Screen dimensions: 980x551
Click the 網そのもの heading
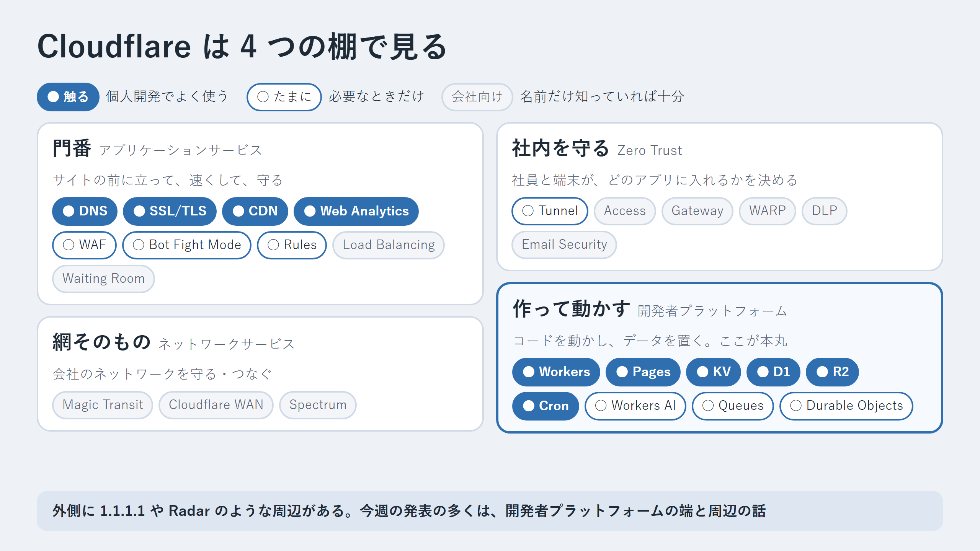click(x=102, y=342)
